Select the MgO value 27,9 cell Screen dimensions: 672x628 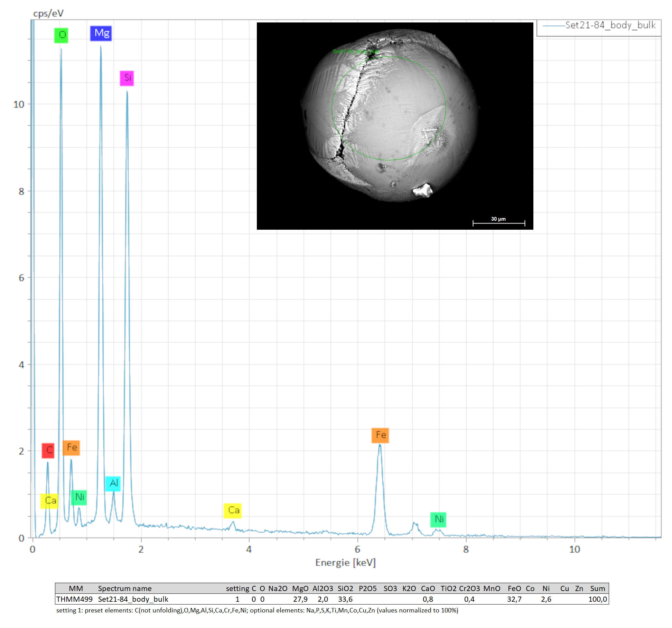point(300,599)
